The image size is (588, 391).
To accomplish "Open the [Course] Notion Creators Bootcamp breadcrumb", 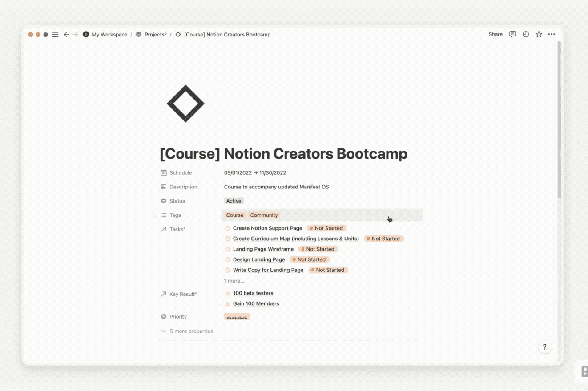I will click(227, 34).
